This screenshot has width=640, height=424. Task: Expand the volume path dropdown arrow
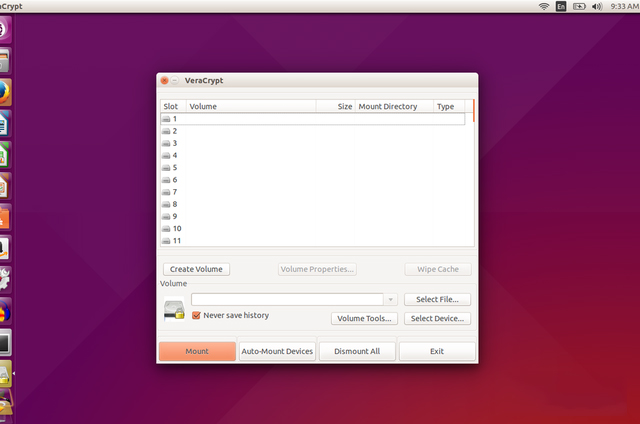click(x=390, y=300)
